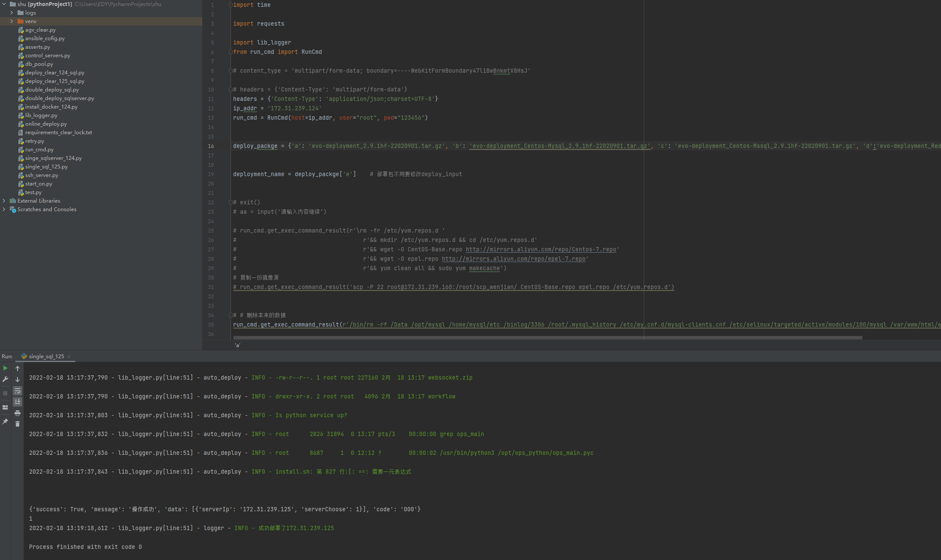The image size is (941, 560).
Task: Open the epel-7.repo aliyun link
Action: coord(513,259)
